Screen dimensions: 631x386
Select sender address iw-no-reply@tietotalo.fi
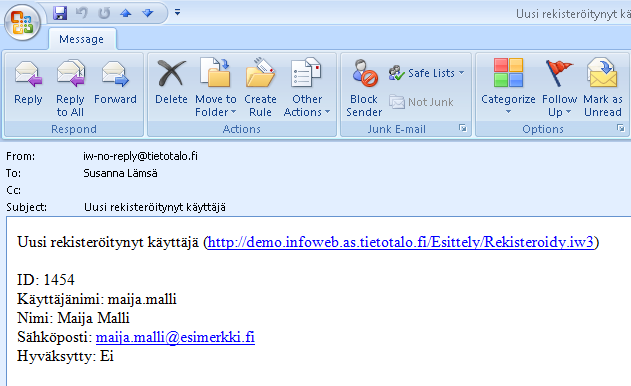point(140,156)
